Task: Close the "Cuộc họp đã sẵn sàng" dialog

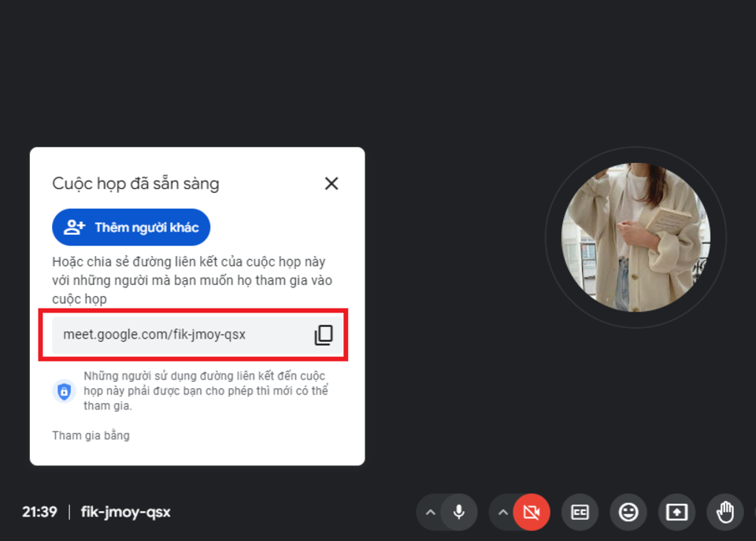Action: 332,183
